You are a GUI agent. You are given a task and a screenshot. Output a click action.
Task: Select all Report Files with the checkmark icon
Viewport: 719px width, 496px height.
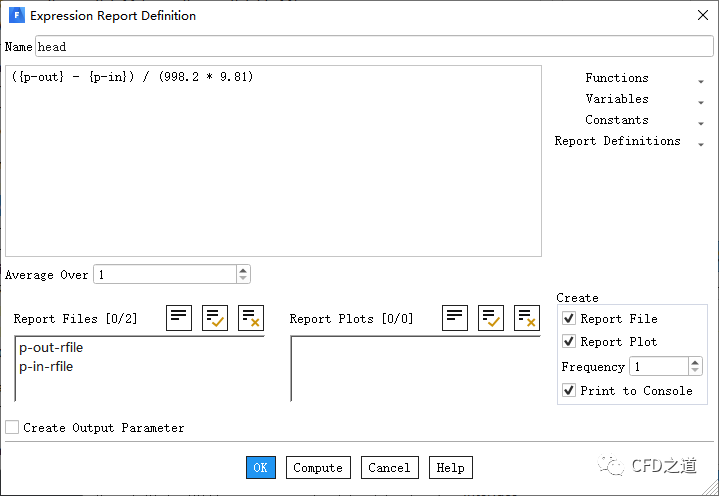[215, 318]
